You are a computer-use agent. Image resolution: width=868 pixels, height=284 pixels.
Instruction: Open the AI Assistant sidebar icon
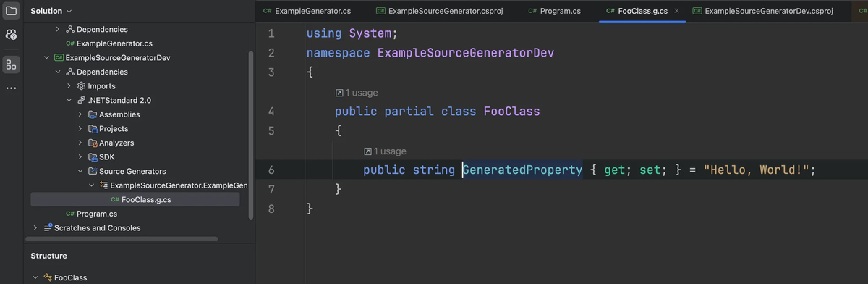click(11, 35)
